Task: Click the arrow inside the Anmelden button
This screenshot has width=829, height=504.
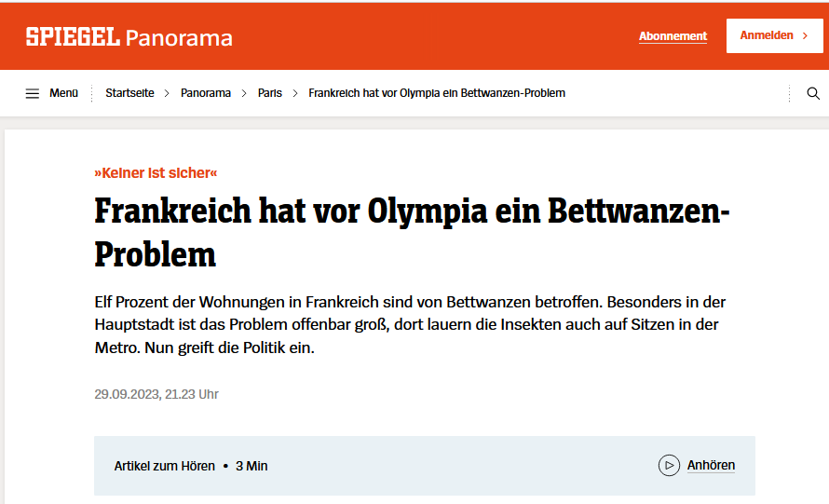Action: pos(805,35)
